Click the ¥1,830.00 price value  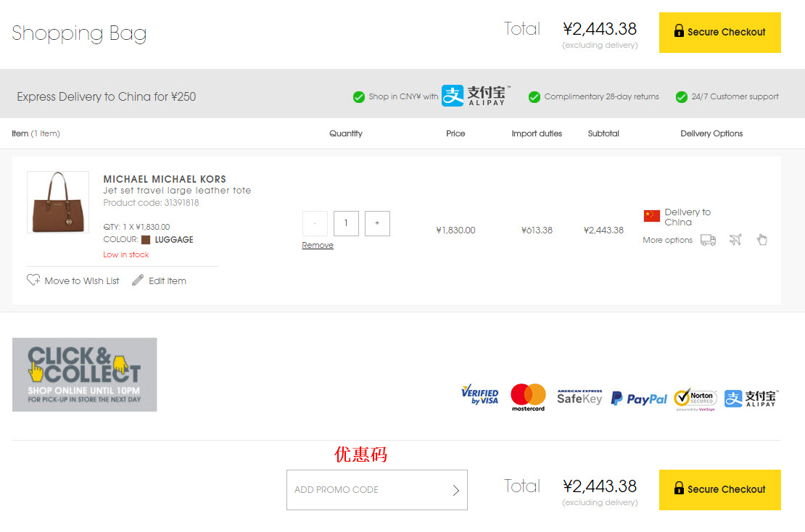coord(456,230)
